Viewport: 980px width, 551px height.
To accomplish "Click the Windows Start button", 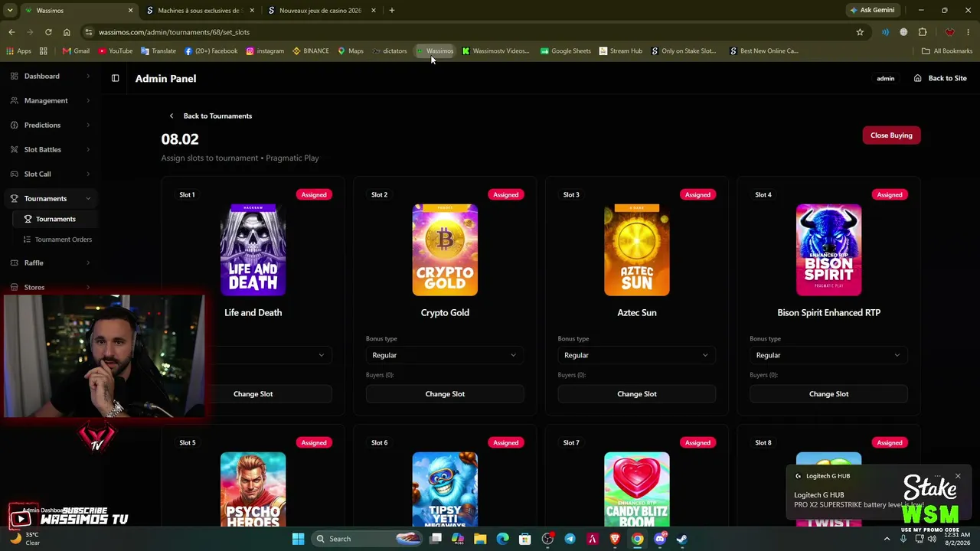I will (x=298, y=539).
